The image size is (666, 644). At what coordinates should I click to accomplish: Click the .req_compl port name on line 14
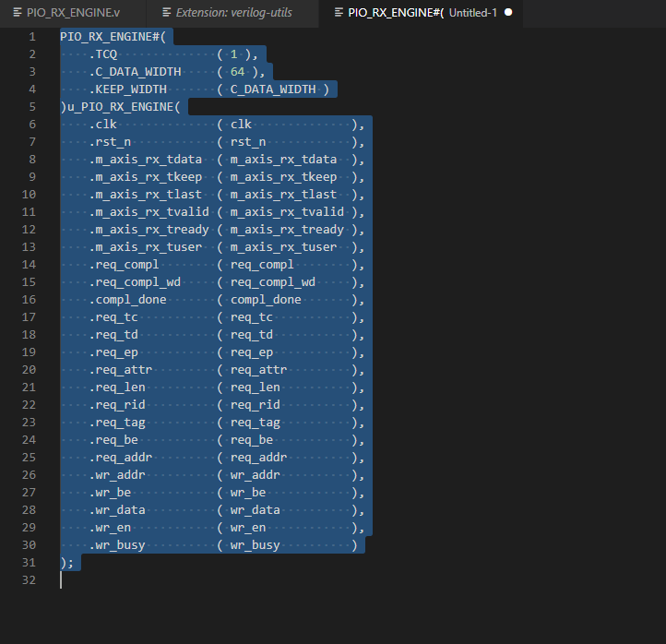point(124,265)
